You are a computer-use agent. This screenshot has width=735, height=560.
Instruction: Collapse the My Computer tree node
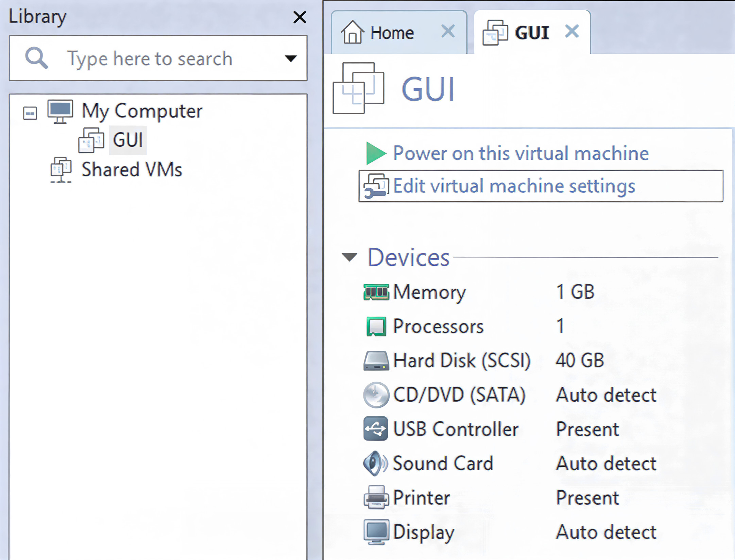[x=30, y=113]
